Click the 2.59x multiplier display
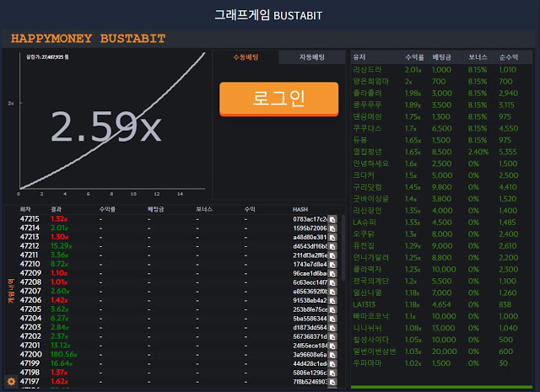This screenshot has height=392, width=540. (106, 126)
